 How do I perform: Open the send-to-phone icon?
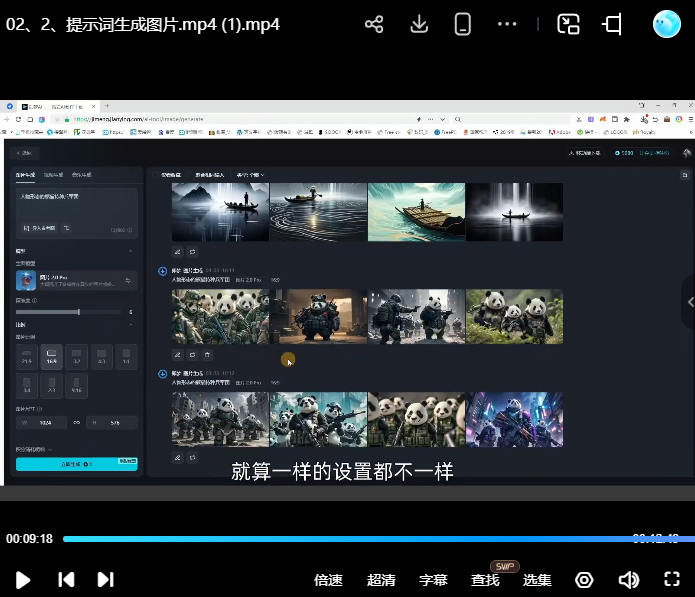462,24
